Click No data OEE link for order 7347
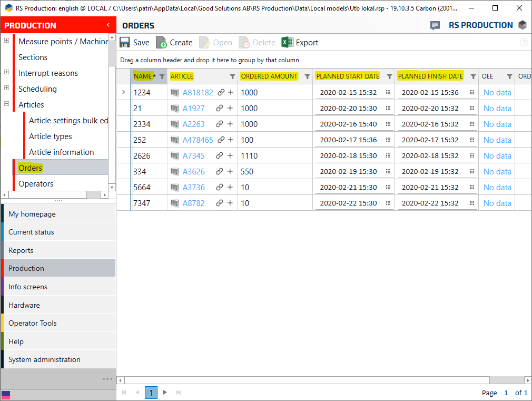The width and height of the screenshot is (532, 401). (x=497, y=203)
